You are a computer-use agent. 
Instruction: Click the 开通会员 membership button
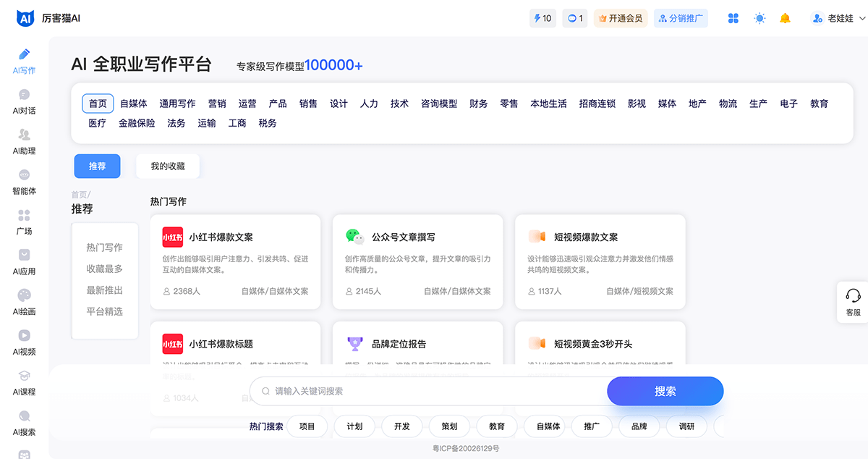tap(620, 18)
